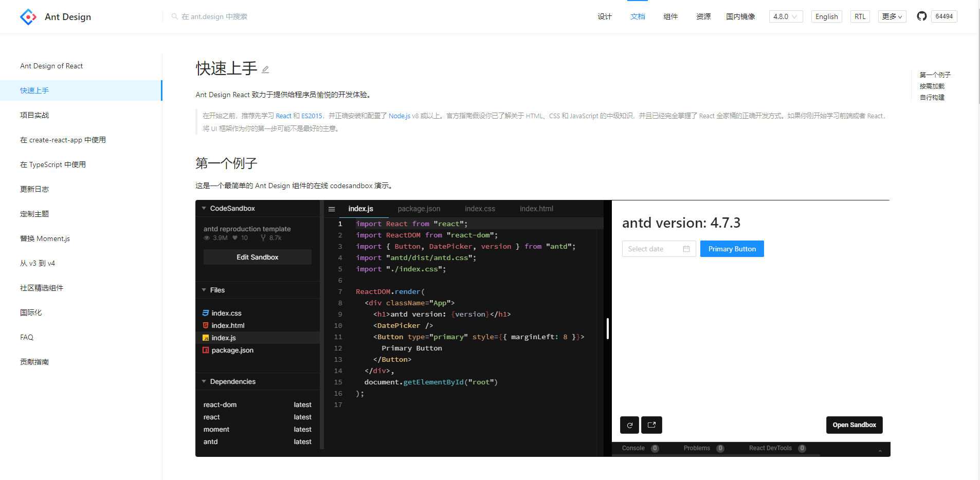980x480 pixels.
Task: Open 从 v3 到 v4 sidebar item
Action: [x=81, y=263]
